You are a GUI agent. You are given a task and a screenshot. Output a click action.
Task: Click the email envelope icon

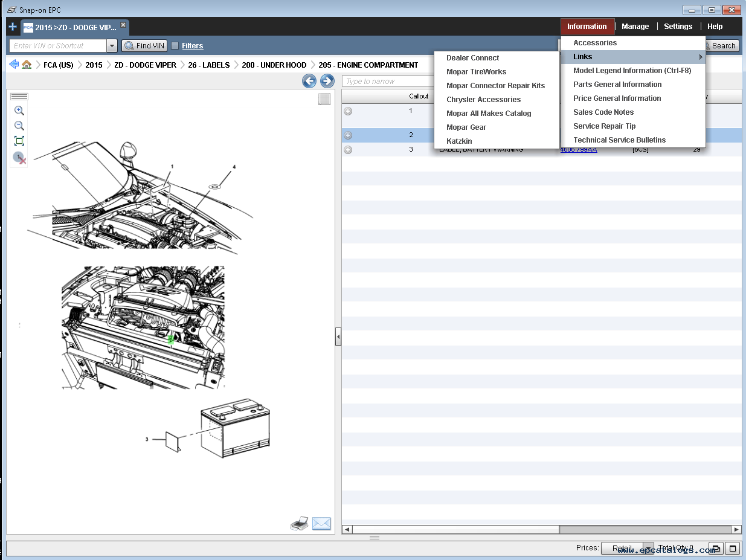(321, 524)
